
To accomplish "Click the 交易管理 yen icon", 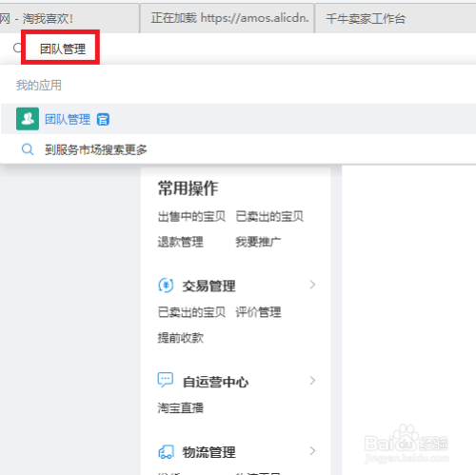I will pyautogui.click(x=166, y=285).
